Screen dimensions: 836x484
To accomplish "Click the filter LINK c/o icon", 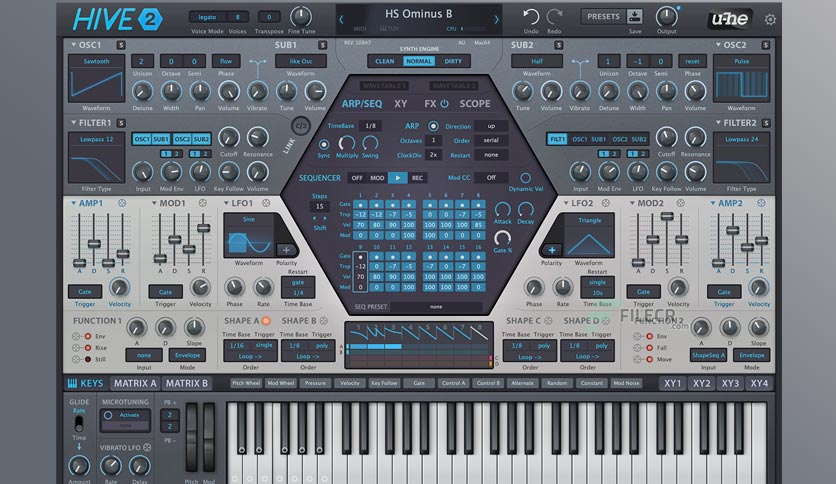I will click(301, 126).
